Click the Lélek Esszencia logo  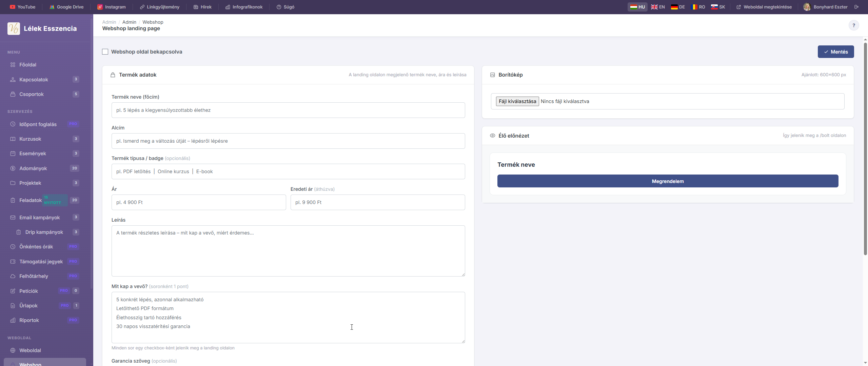click(x=14, y=28)
